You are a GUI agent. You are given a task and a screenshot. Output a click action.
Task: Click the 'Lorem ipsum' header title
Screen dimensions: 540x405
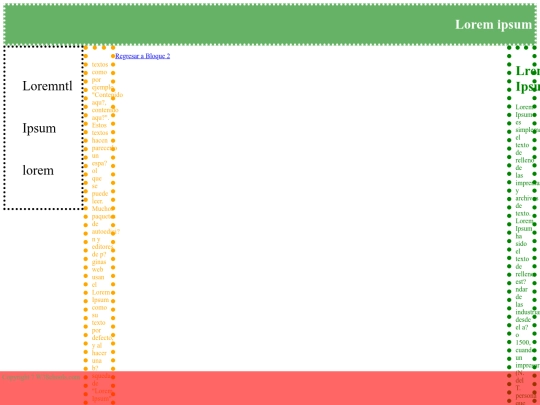click(x=494, y=24)
